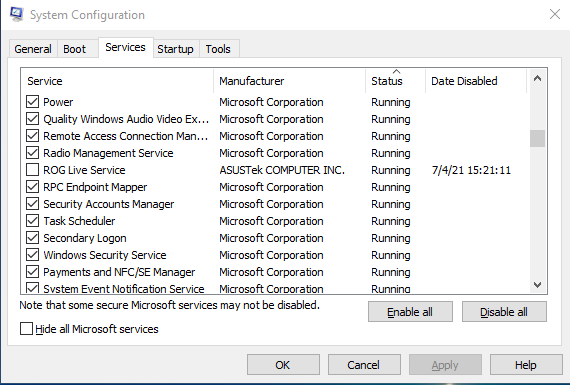Image resolution: width=570 pixels, height=385 pixels.
Task: Open Help for System Configuration
Action: point(526,365)
